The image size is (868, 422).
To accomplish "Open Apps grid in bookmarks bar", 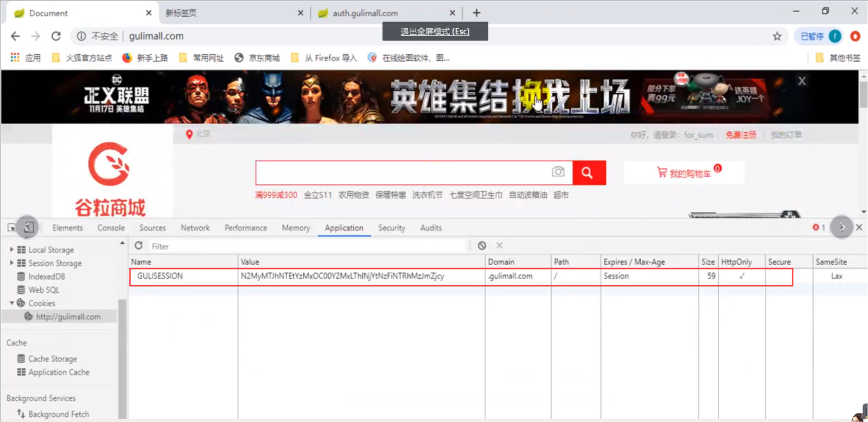I will point(15,58).
